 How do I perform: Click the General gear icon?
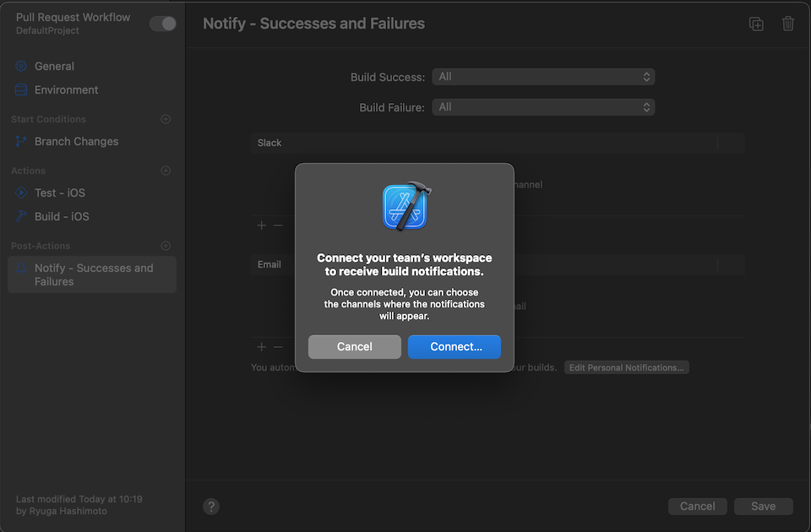(x=21, y=66)
